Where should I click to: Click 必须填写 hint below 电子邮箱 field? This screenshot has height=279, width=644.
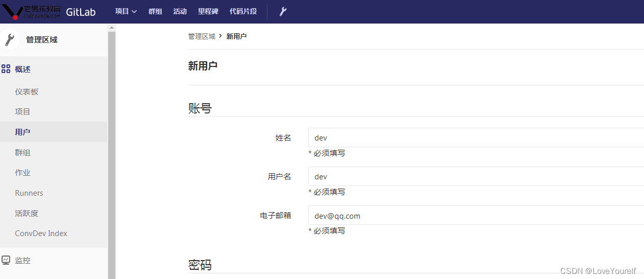pyautogui.click(x=327, y=230)
